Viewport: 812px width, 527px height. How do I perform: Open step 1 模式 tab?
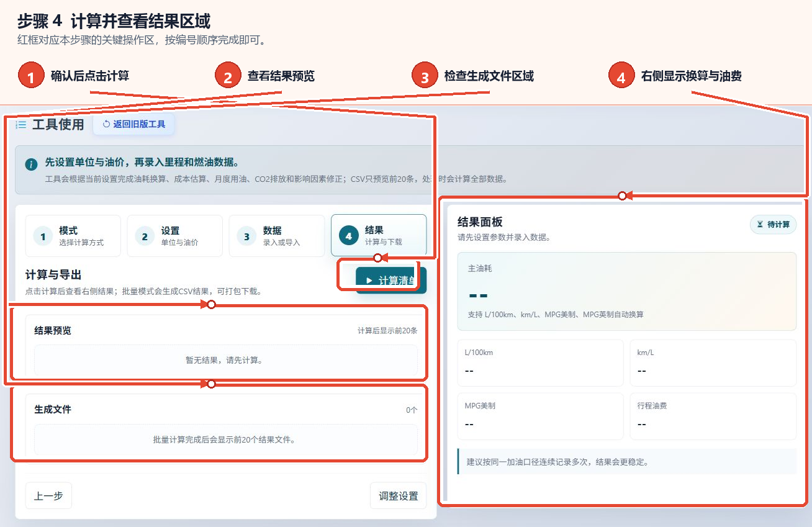[73, 236]
